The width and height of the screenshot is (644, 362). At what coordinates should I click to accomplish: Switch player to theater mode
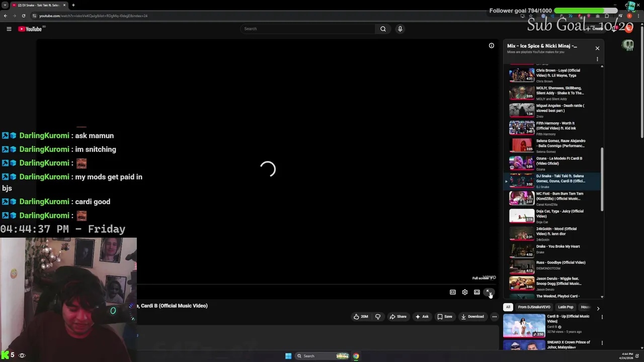(477, 292)
